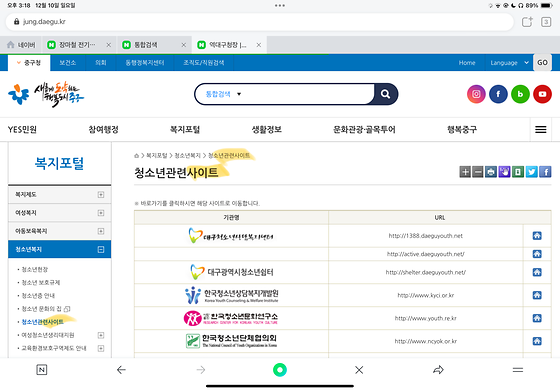Image resolution: width=560 pixels, height=391 pixels.
Task: Open 청소년헌장 sidebar link
Action: pyautogui.click(x=35, y=269)
